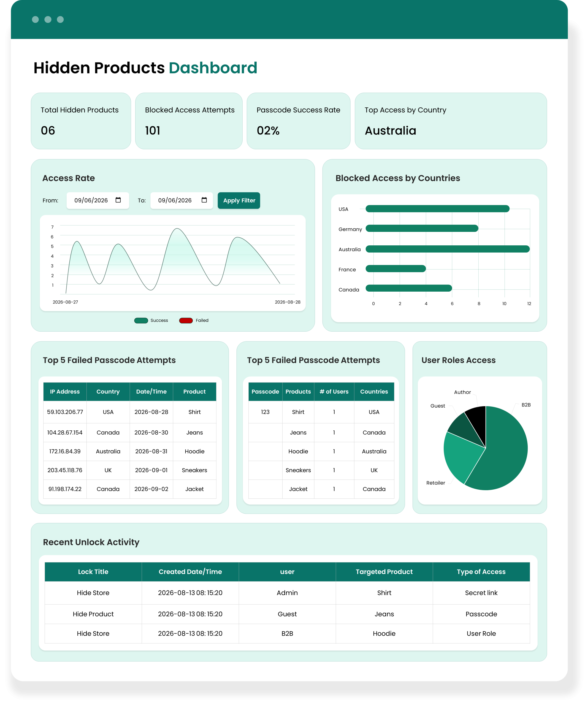Click IP address 59.103.206.77

65,412
